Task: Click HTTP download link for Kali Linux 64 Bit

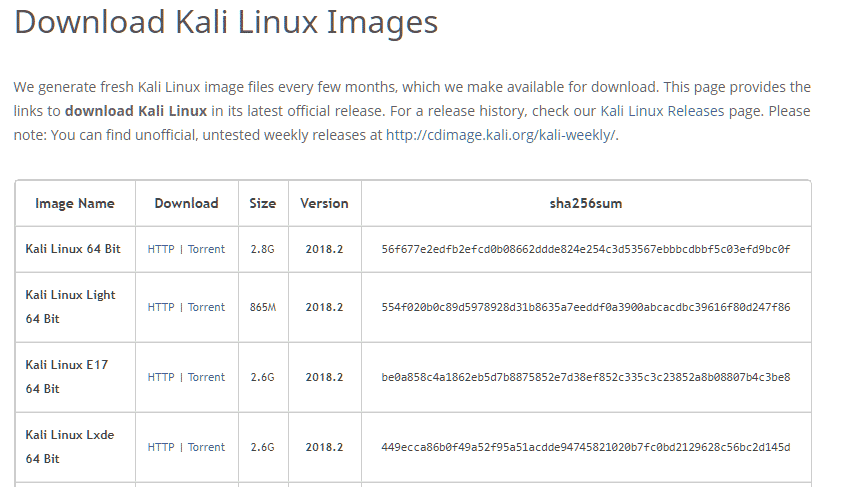Action: (x=161, y=249)
